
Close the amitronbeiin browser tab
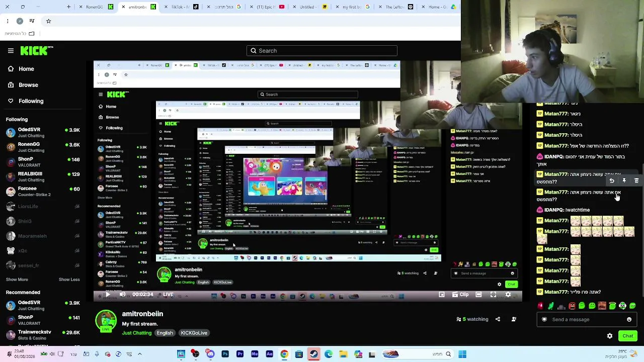(x=123, y=7)
